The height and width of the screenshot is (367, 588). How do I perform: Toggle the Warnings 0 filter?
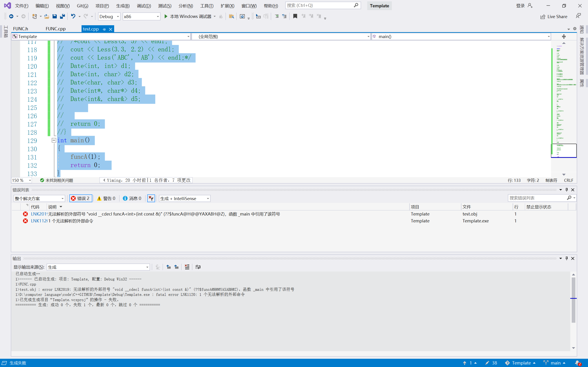click(106, 198)
